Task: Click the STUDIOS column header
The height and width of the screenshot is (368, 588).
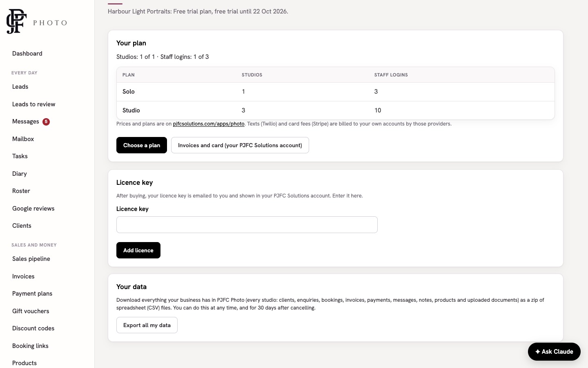Action: [252, 75]
